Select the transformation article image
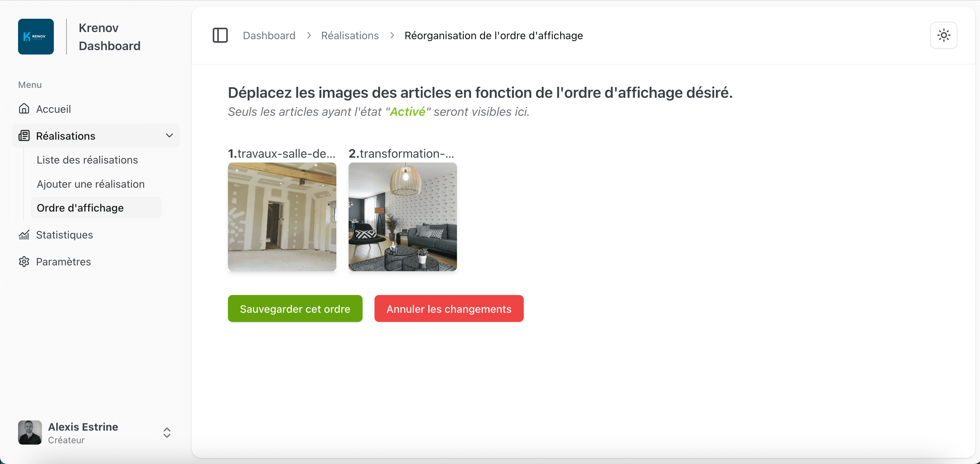This screenshot has height=464, width=980. coord(402,217)
